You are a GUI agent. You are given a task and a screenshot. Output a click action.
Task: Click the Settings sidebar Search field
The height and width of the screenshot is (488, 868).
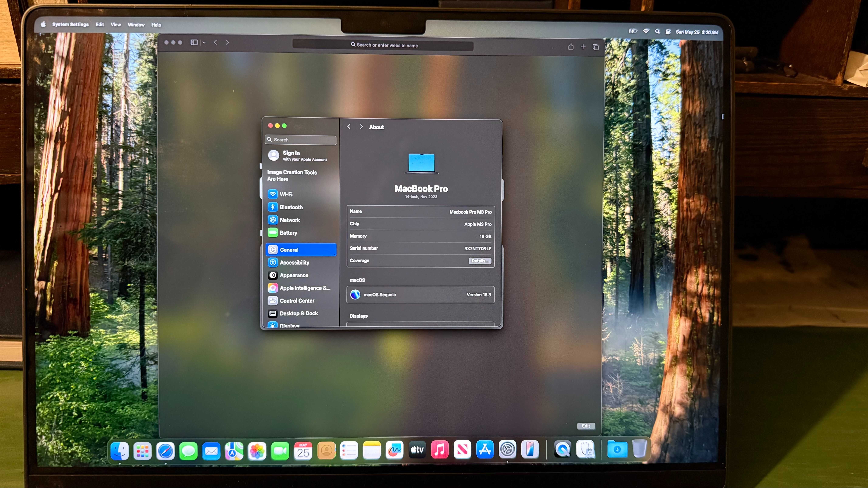pos(301,140)
